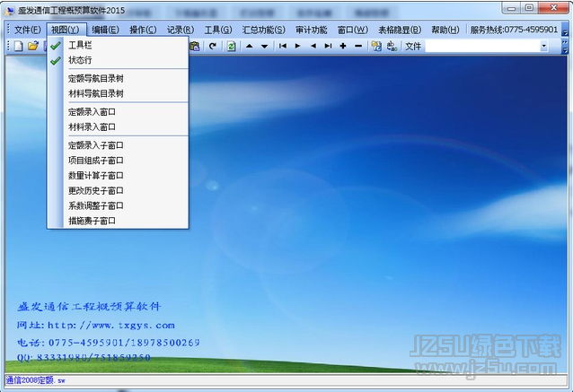Image resolution: width=573 pixels, height=392 pixels.
Task: Open the 工具(G) menu
Action: click(x=218, y=30)
